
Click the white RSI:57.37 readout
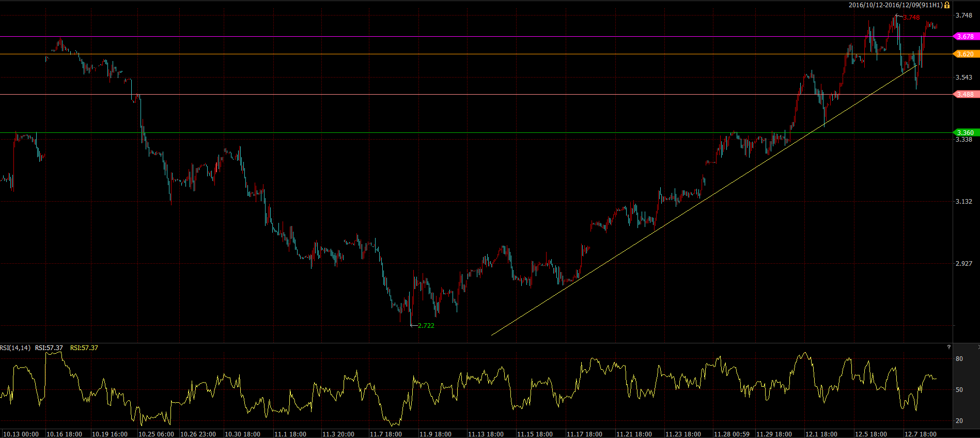[49, 348]
